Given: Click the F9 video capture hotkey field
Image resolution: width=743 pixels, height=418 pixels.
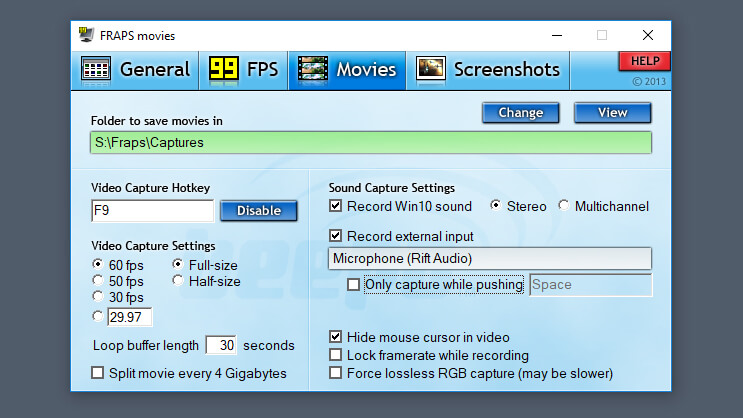Looking at the screenshot, I should (153, 210).
